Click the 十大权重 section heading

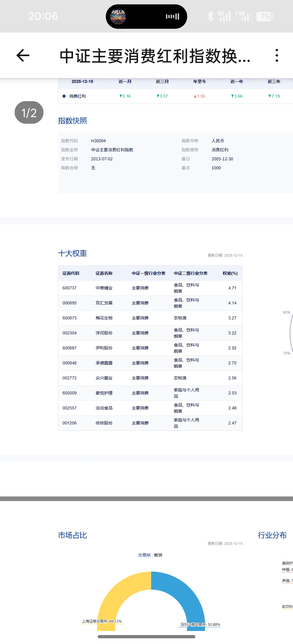(x=72, y=253)
